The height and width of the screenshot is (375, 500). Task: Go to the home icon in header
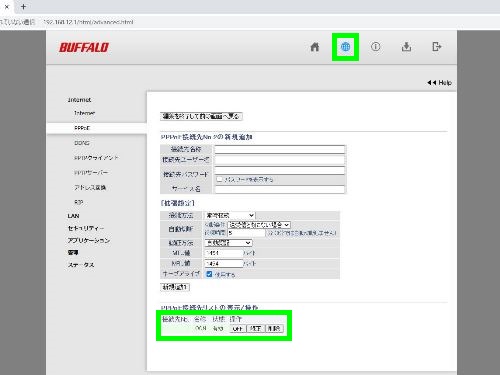tap(315, 47)
